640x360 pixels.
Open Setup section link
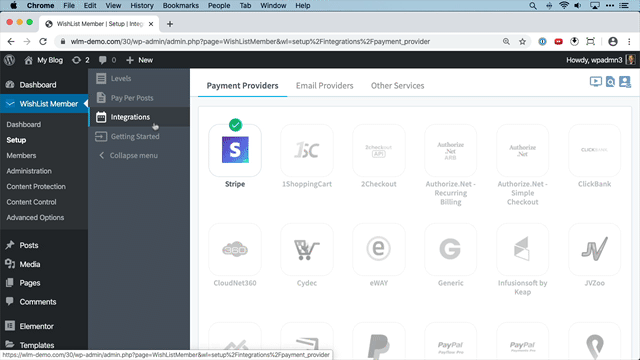[x=16, y=140]
